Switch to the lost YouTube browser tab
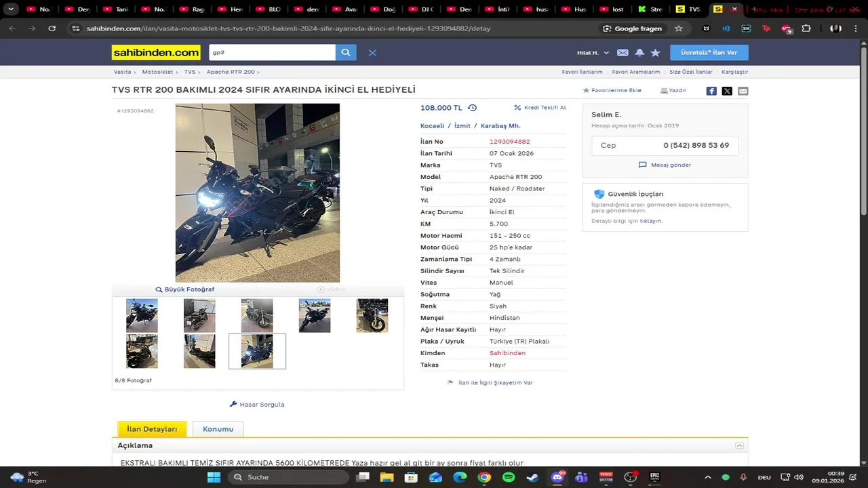This screenshot has width=868, height=488. click(x=612, y=9)
